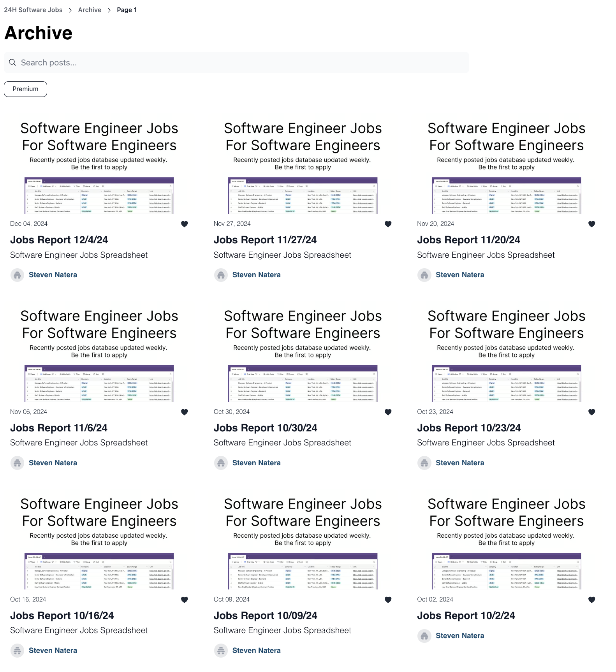Open Jobs Report 10/16/24 title link
This screenshot has height=672, width=616.
(x=62, y=616)
